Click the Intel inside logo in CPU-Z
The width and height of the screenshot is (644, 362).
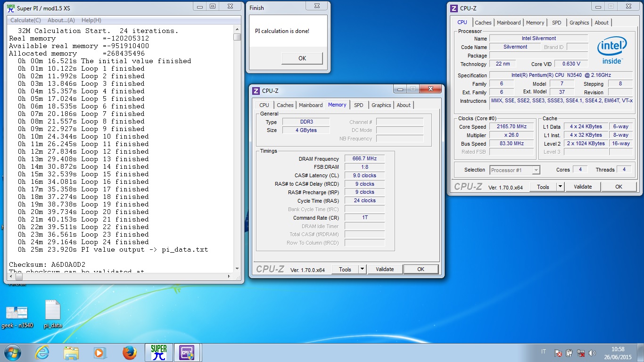(x=612, y=51)
